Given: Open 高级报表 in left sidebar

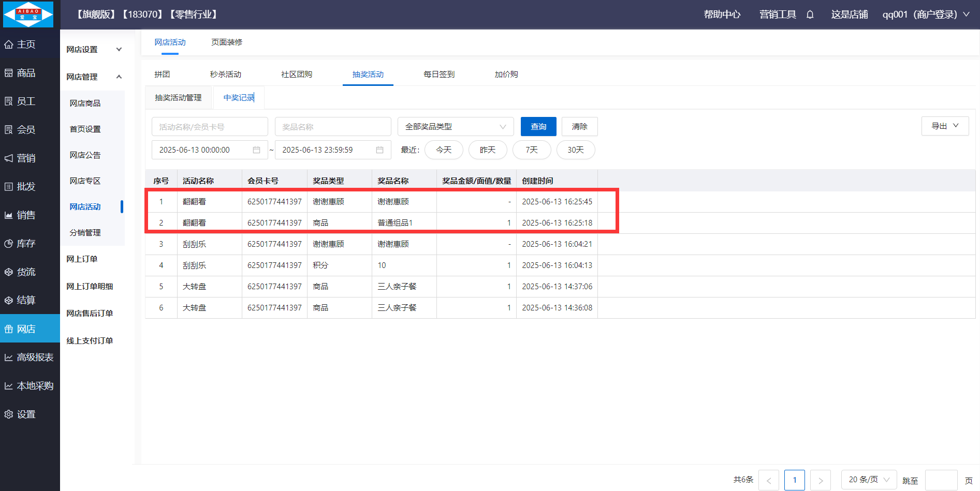Looking at the screenshot, I should point(30,358).
